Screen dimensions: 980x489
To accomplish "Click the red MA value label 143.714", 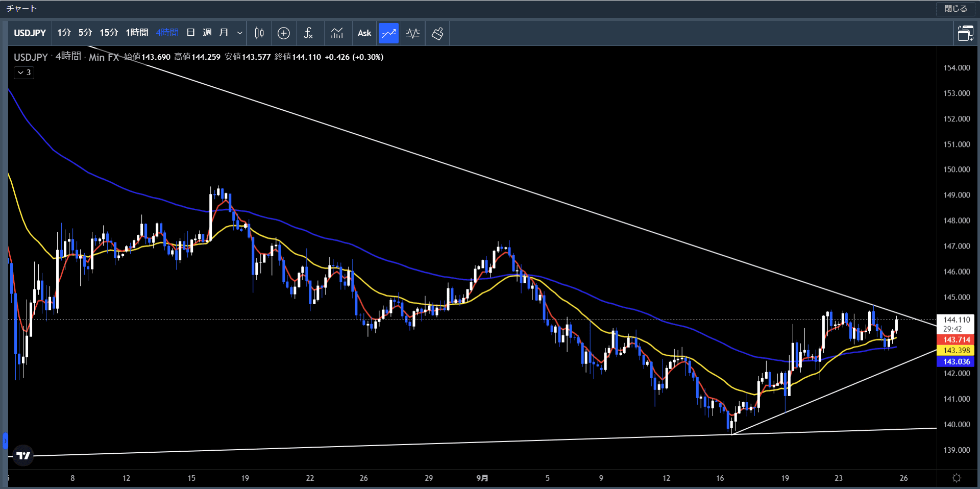I will [956, 340].
